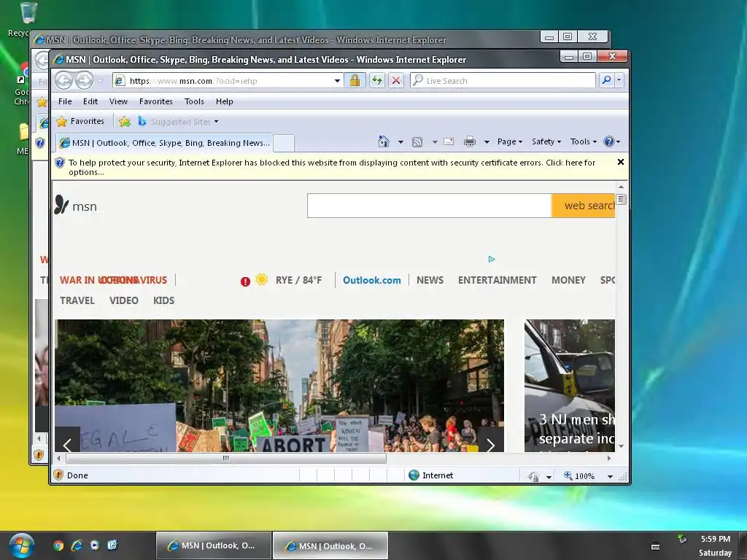Image resolution: width=747 pixels, height=560 pixels.
Task: Open the File menu
Action: point(65,101)
